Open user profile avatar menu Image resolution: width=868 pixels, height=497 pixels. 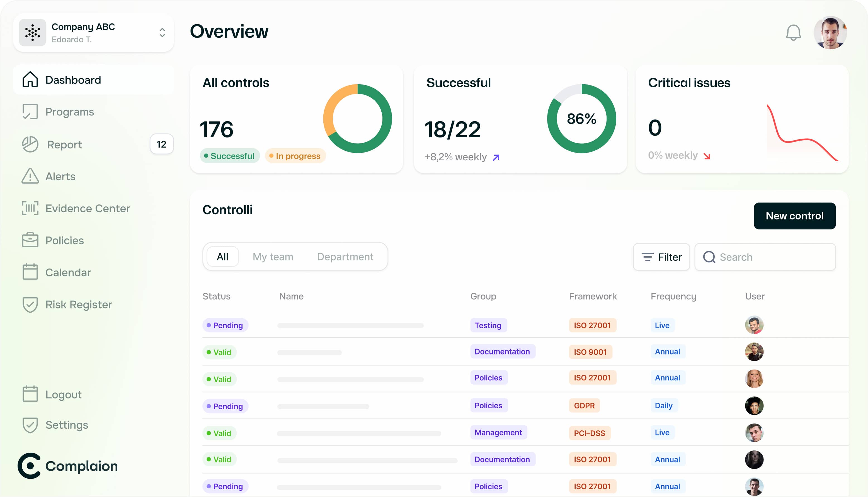click(830, 33)
